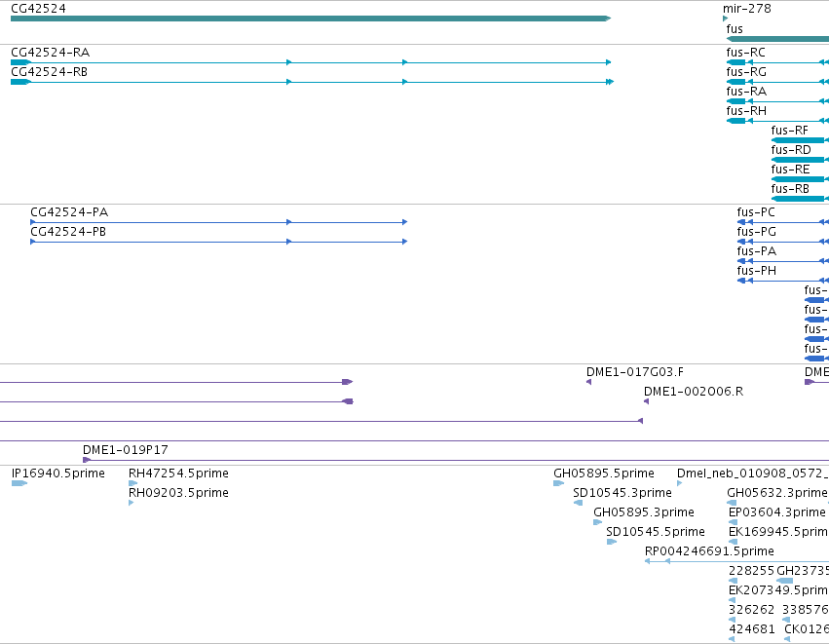This screenshot has width=829, height=644.
Task: Select feature labeled 326262
Action: pyautogui.click(x=751, y=610)
